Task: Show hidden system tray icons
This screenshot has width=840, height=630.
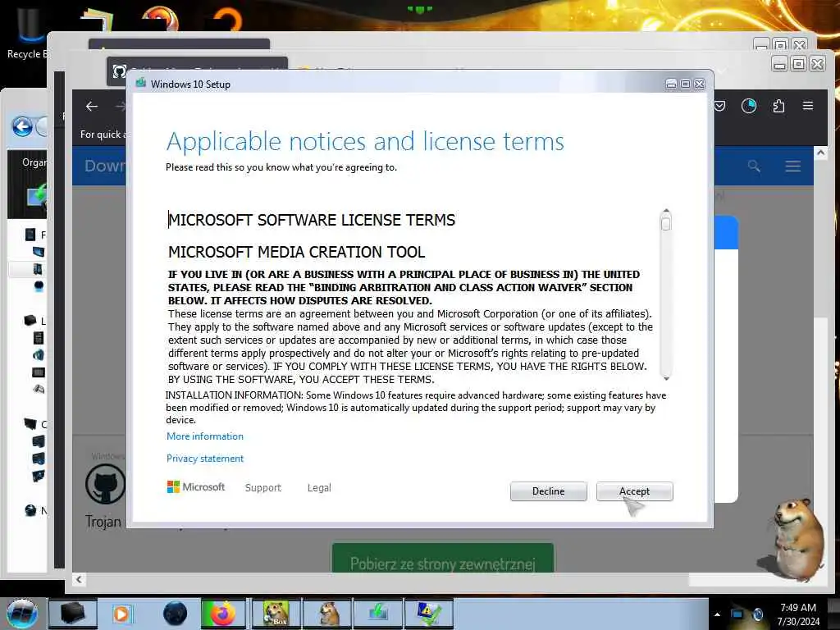Action: pyautogui.click(x=717, y=614)
